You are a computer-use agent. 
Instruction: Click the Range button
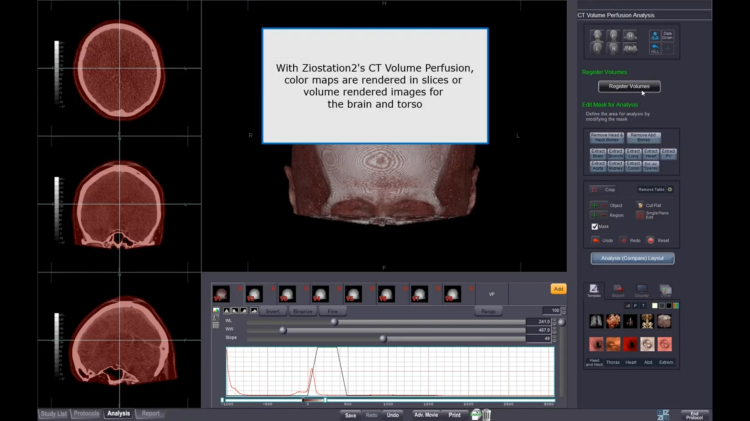point(488,311)
